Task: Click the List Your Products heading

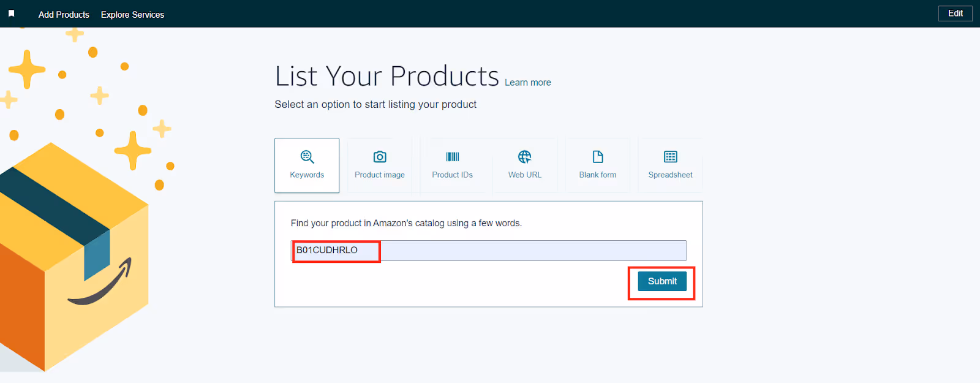Action: pos(387,77)
